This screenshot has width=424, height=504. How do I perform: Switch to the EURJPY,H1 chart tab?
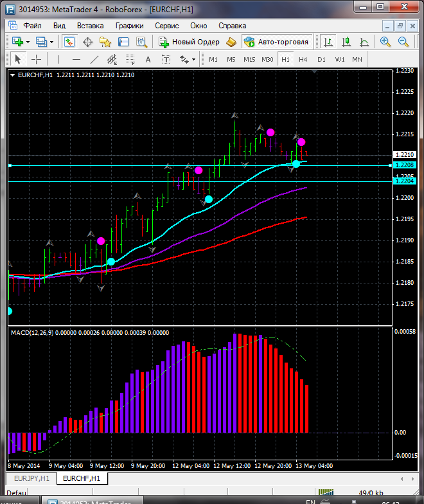pos(31,478)
